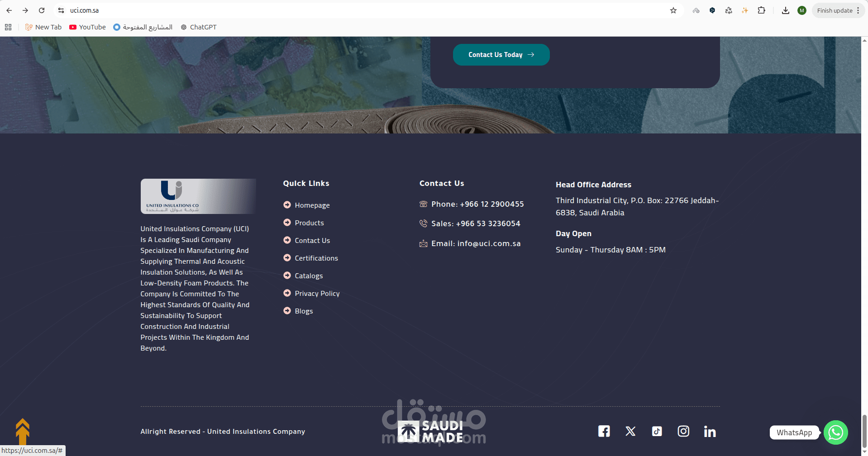Open the Contact Us quick link
Image resolution: width=868 pixels, height=456 pixels.
click(x=312, y=240)
